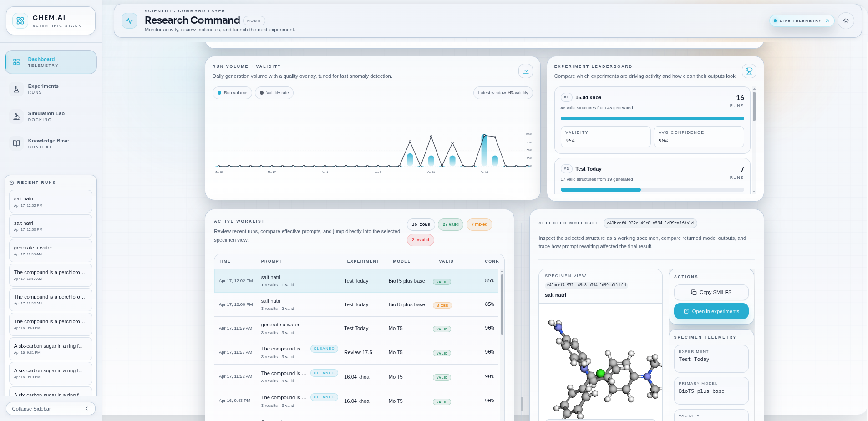
Task: Click the CLEANED tag on 11:57 AM row
Action: coord(324,349)
